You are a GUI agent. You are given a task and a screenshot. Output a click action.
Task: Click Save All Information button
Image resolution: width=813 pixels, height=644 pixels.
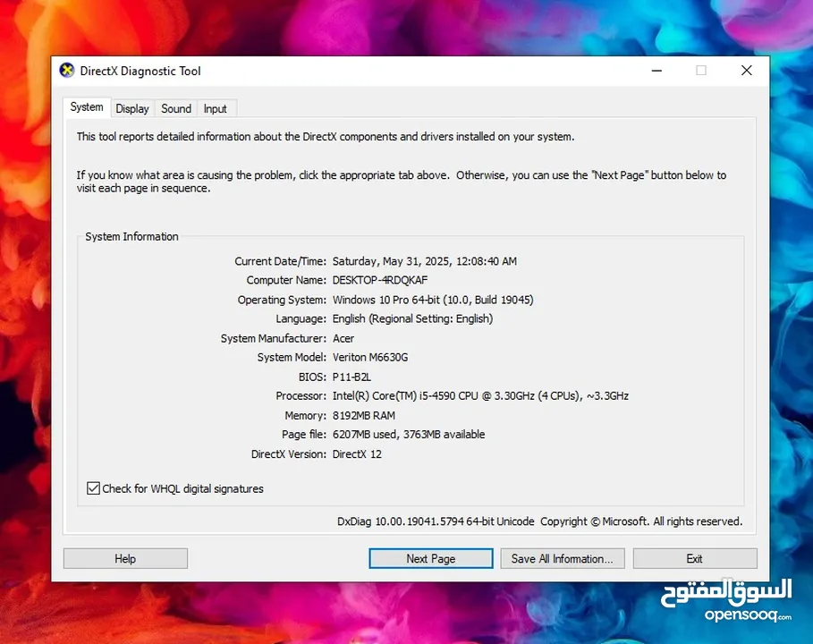(x=563, y=558)
